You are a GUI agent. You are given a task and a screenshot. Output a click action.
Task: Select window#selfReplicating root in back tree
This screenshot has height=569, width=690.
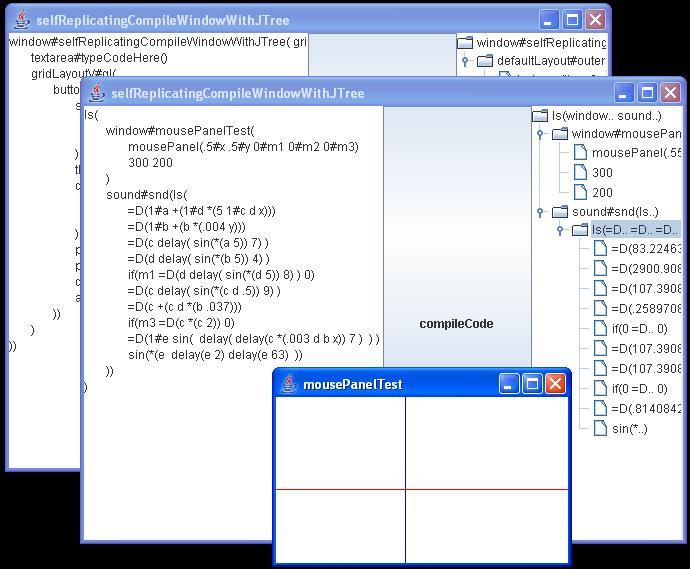pos(540,43)
